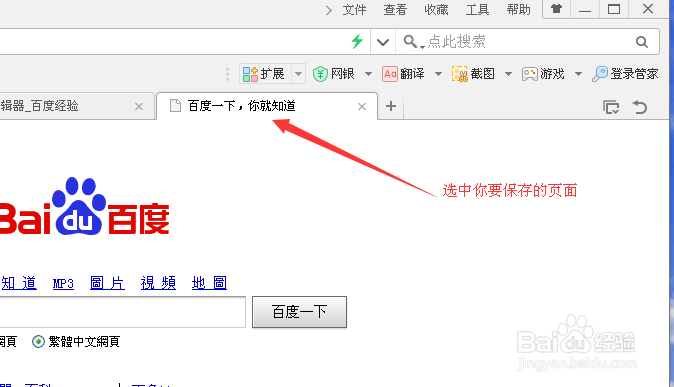This screenshot has width=674, height=387.
Task: Collapse the menu bar with the chevron arrow
Action: pos(329,10)
